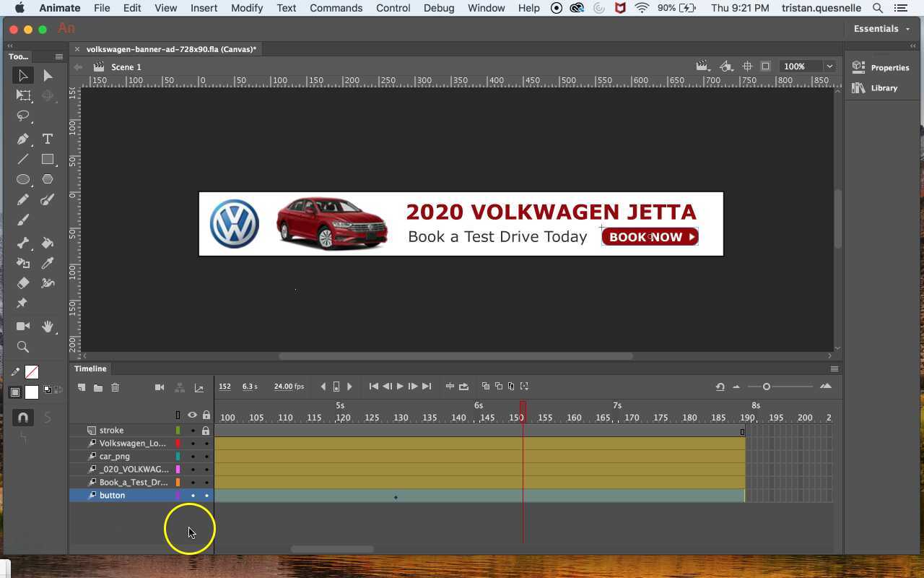Click the fill color swatch in the toolbar
924x578 pixels.
tap(32, 392)
